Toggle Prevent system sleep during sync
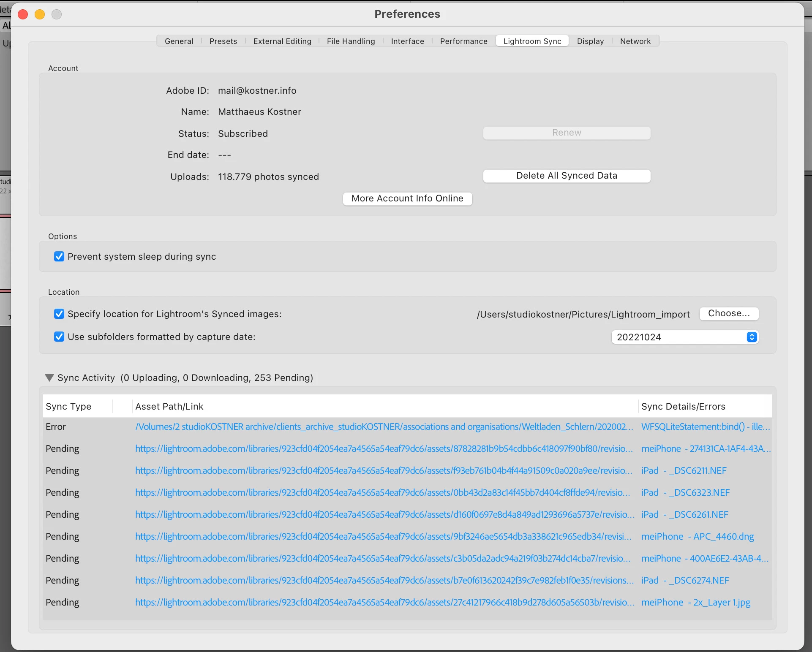 59,257
